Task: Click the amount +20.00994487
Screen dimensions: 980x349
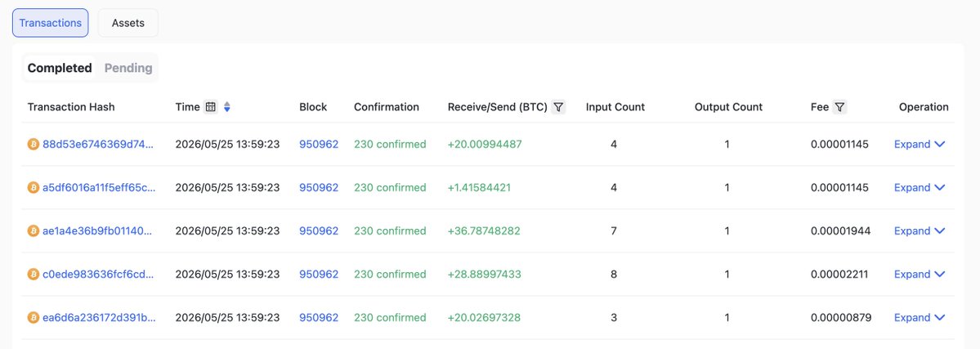Action: point(485,145)
